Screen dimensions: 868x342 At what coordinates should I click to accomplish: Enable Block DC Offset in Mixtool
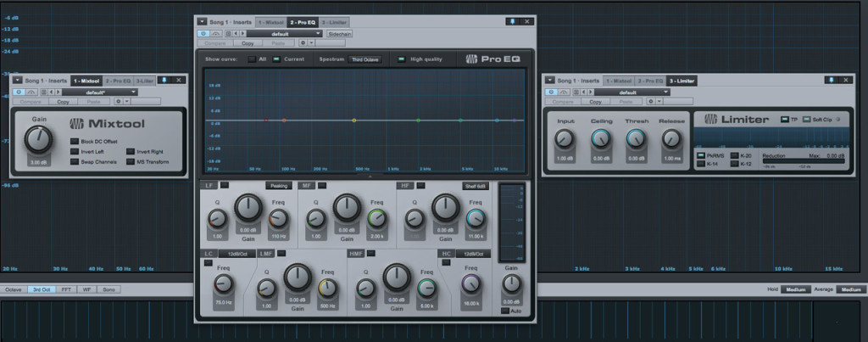[75, 142]
